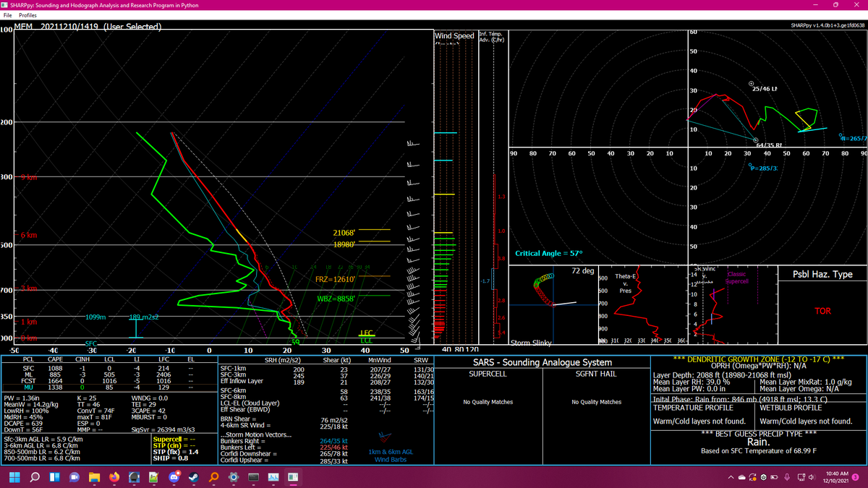Open File Explorer from the taskbar
Viewport: 868px width, 488px height.
(x=94, y=477)
